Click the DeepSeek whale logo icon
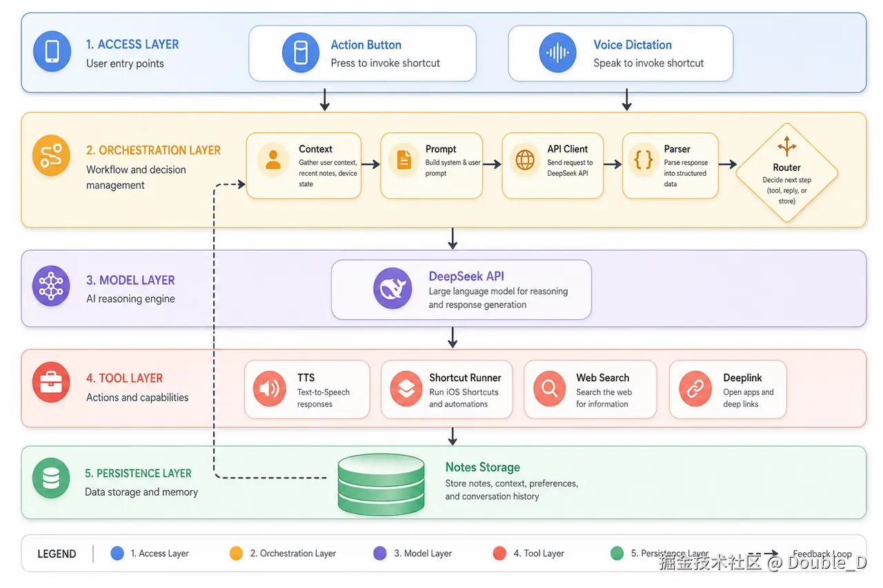The height and width of the screenshot is (588, 883). click(393, 289)
